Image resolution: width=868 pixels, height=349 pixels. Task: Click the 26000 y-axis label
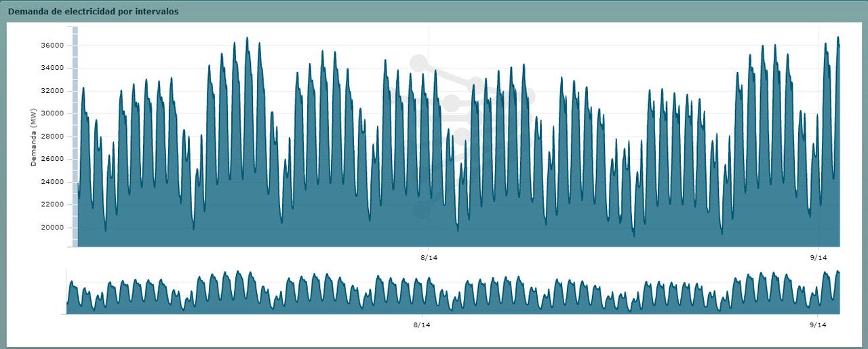(x=53, y=159)
